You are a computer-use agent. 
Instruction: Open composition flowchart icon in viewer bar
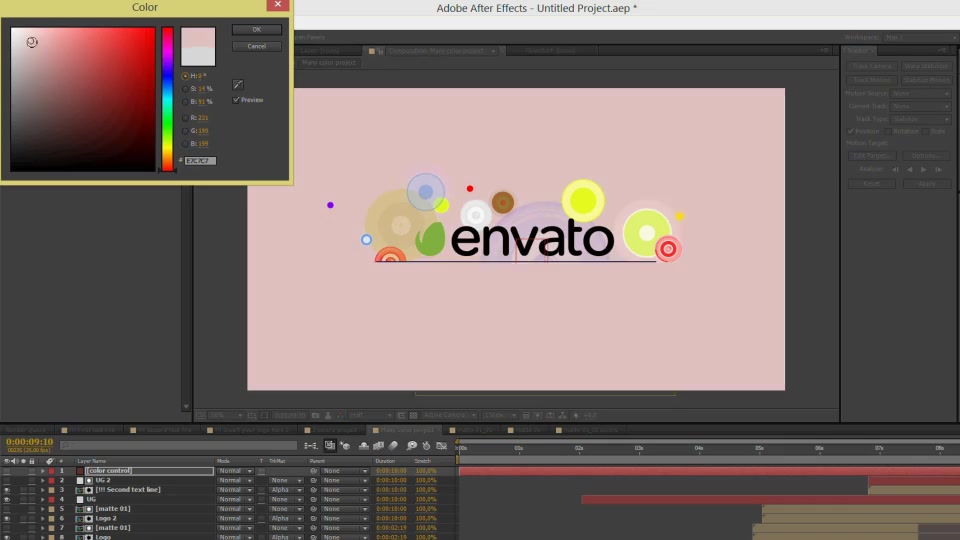coord(563,415)
